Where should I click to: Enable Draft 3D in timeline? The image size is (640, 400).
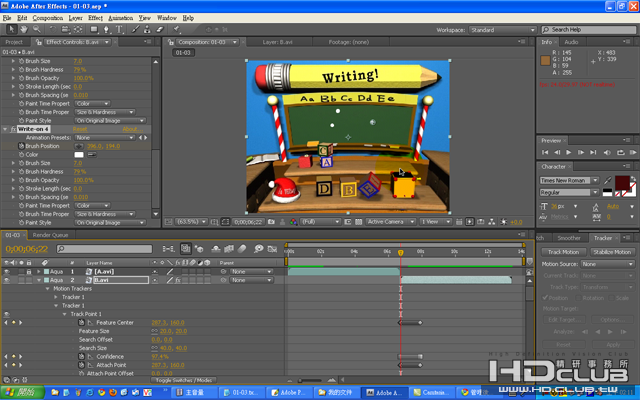click(x=199, y=249)
